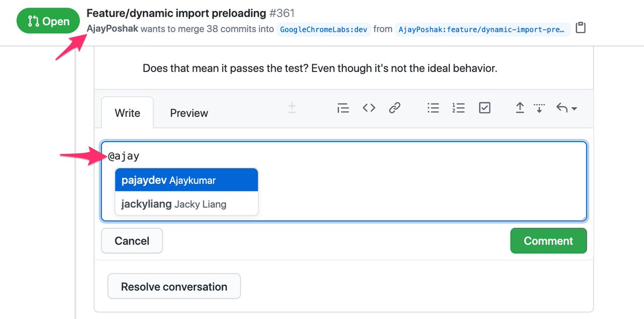Select pajaydev Ajaykumar from the mention suggestions

(x=186, y=180)
